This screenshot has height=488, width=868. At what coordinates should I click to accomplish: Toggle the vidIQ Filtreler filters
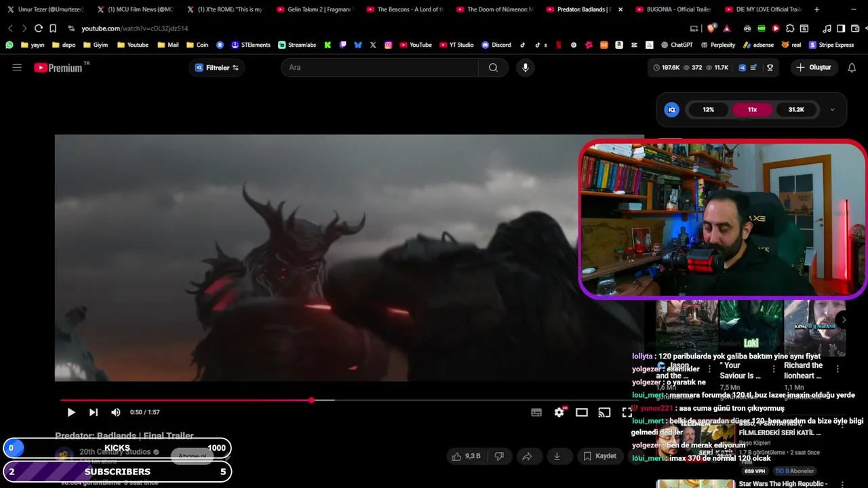tap(216, 68)
